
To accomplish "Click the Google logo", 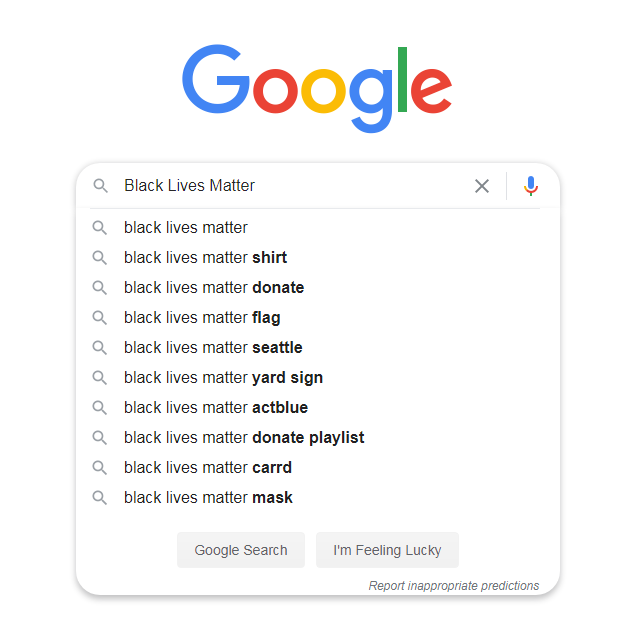I will point(317,86).
